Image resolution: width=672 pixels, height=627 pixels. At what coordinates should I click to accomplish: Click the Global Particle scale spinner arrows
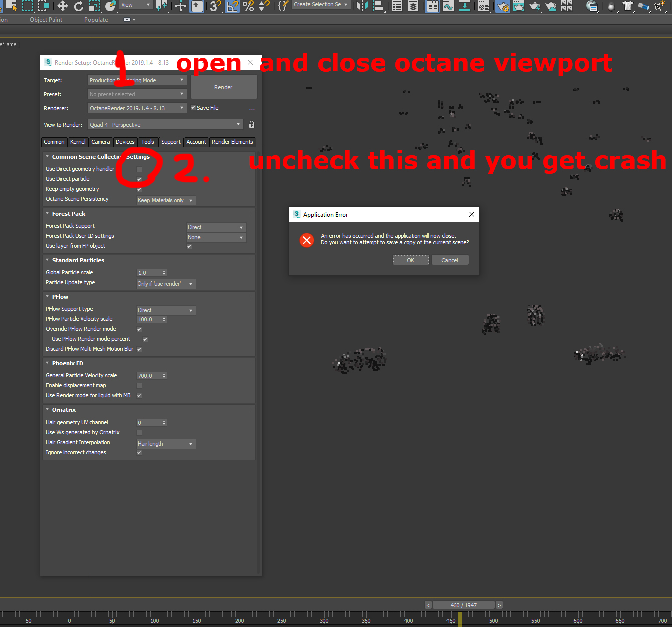click(x=164, y=273)
